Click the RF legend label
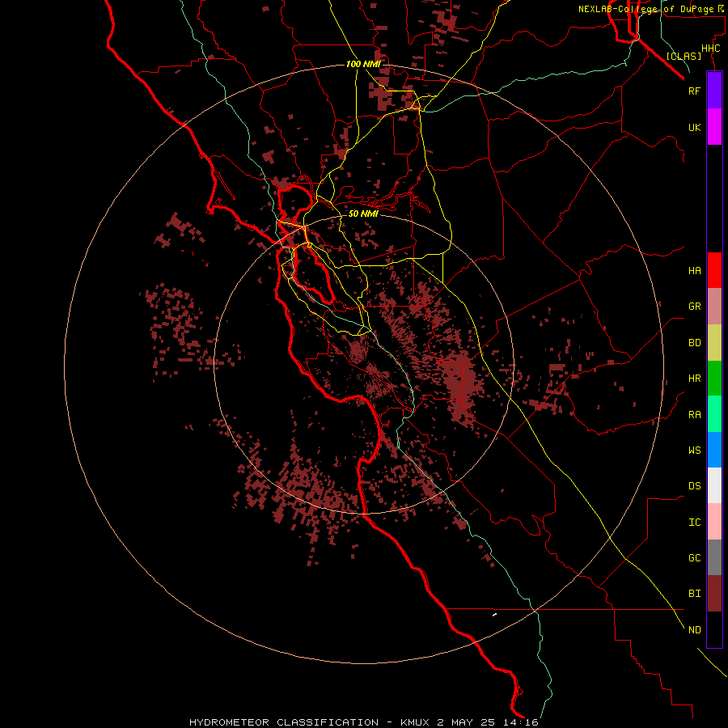 (694, 91)
